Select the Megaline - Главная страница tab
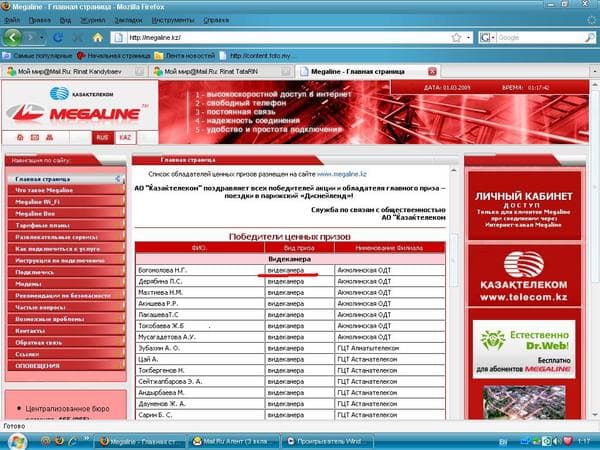The image size is (600, 450). (367, 72)
